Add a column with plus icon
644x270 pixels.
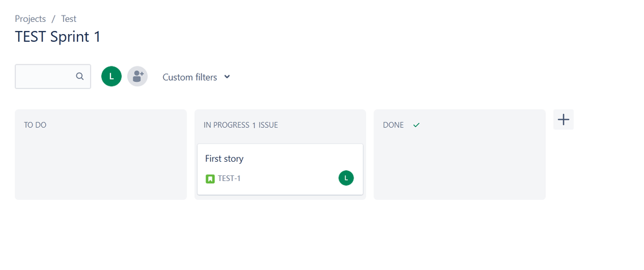coord(563,120)
